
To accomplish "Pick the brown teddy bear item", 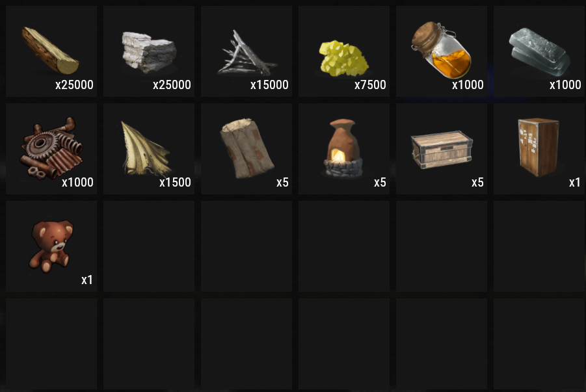I will (x=51, y=246).
